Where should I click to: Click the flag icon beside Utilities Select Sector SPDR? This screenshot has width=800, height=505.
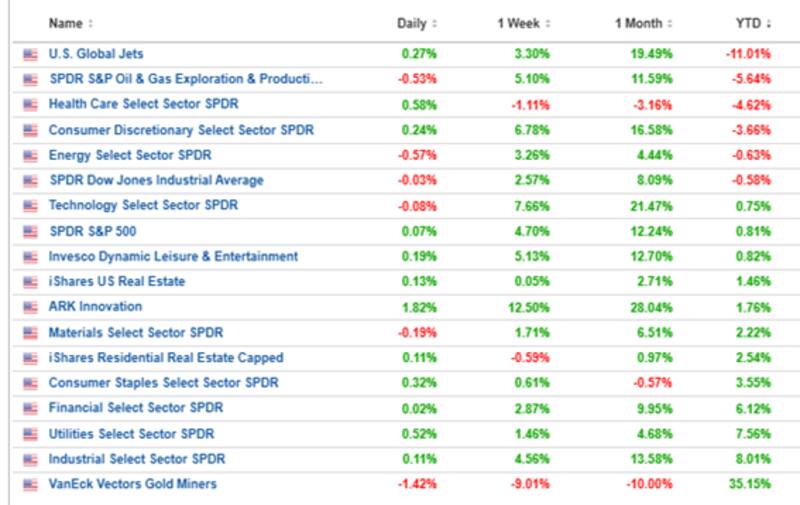(x=30, y=434)
